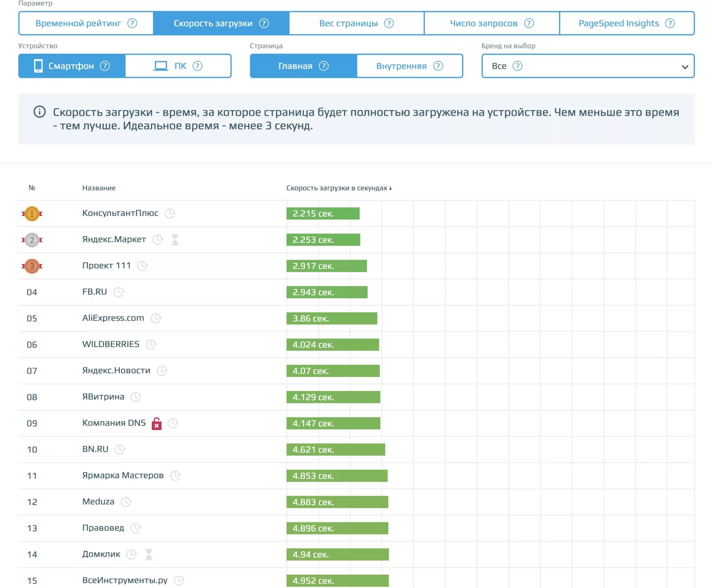Viewport: 712px width, 588px height.
Task: Click the hourglass icon beside Яндекс.Маркет
Action: 175,240
